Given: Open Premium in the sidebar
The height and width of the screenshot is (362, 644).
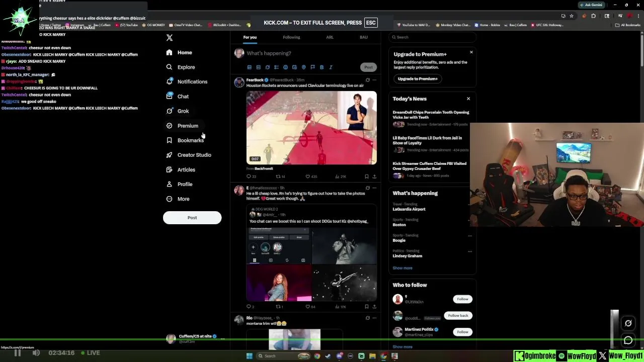Looking at the screenshot, I should 182,126.
